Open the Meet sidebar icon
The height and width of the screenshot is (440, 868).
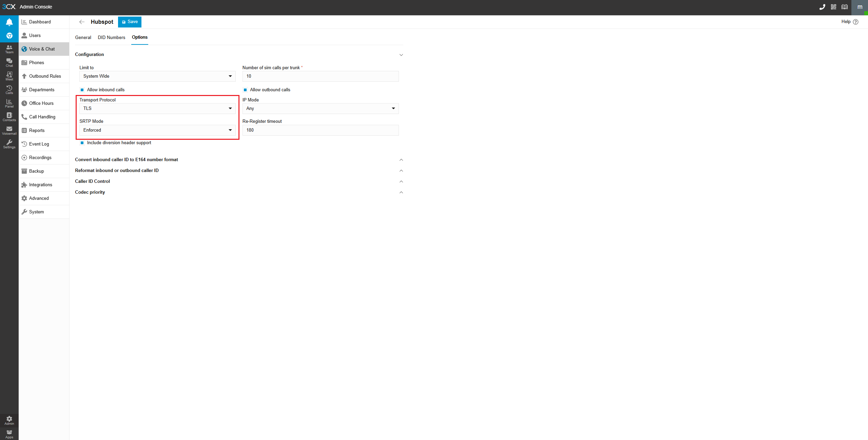(9, 76)
